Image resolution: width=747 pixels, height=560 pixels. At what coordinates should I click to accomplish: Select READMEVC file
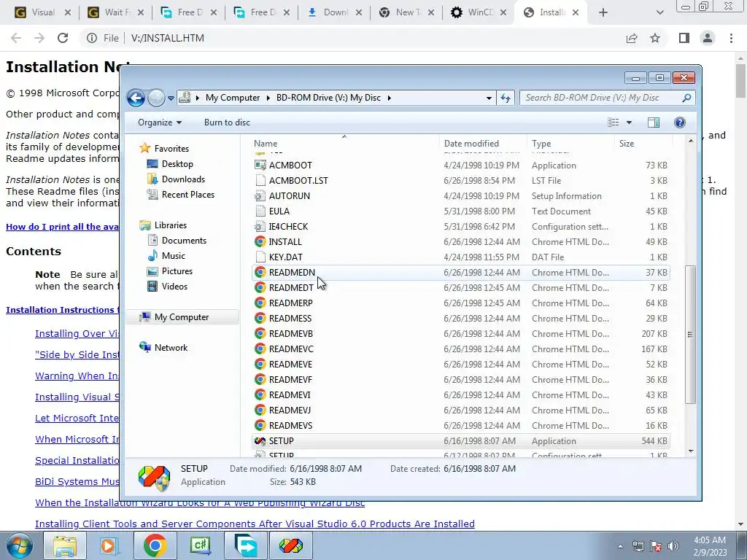pos(461,349)
